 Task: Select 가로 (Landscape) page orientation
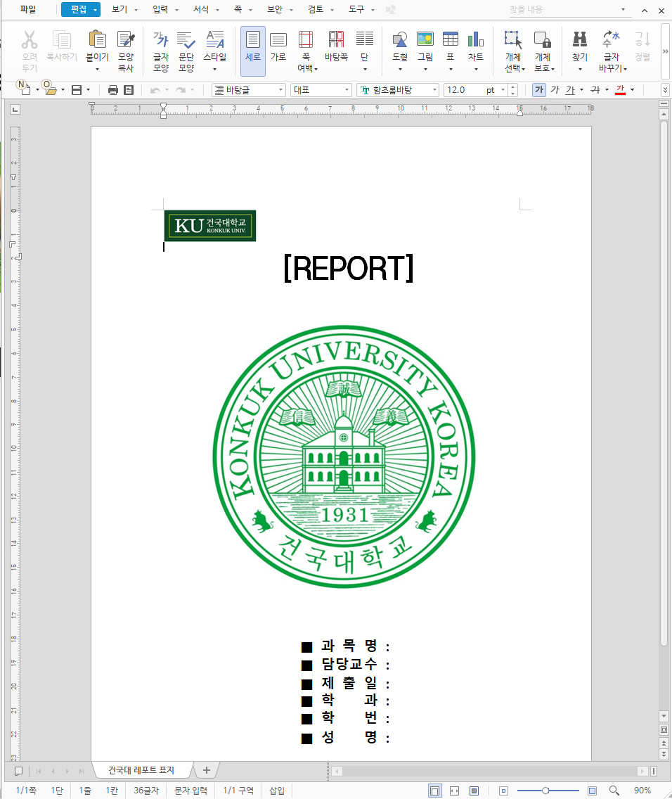tap(278, 46)
